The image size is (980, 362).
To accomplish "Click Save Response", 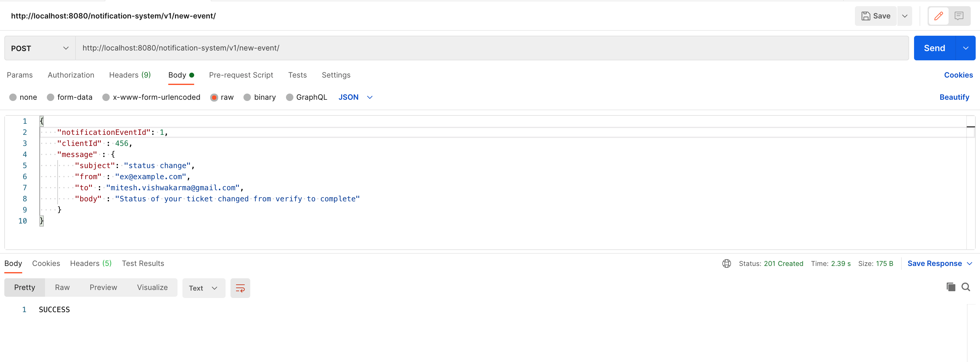I will 934,263.
